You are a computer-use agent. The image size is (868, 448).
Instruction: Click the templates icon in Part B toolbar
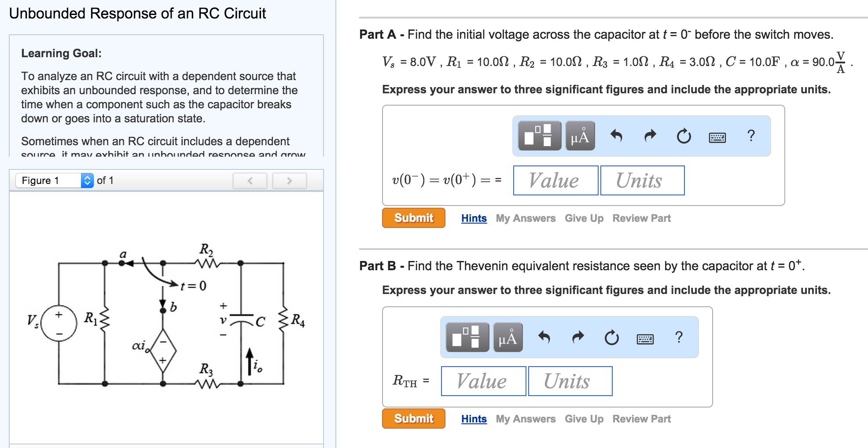pos(467,337)
